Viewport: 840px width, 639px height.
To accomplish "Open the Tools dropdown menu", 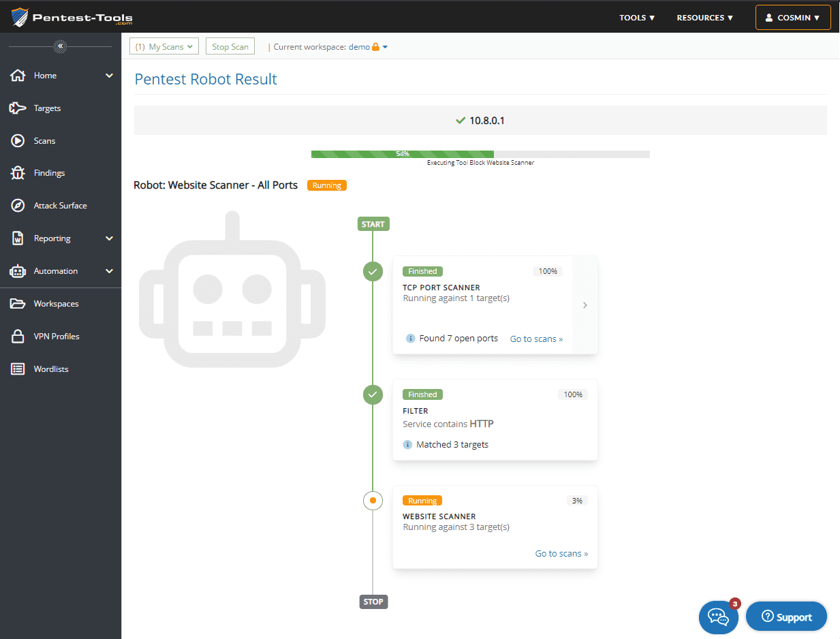I will click(636, 17).
